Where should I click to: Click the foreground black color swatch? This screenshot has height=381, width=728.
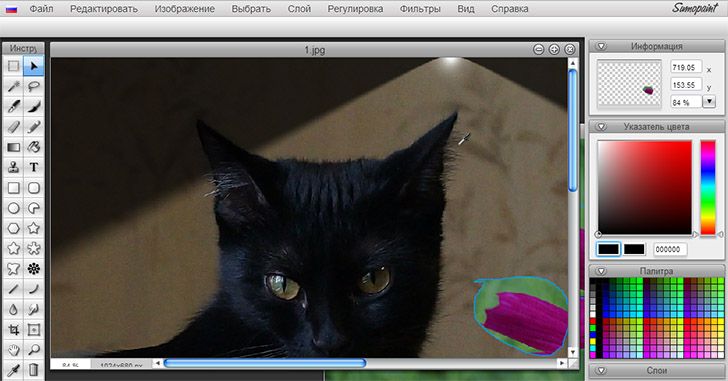(x=608, y=249)
